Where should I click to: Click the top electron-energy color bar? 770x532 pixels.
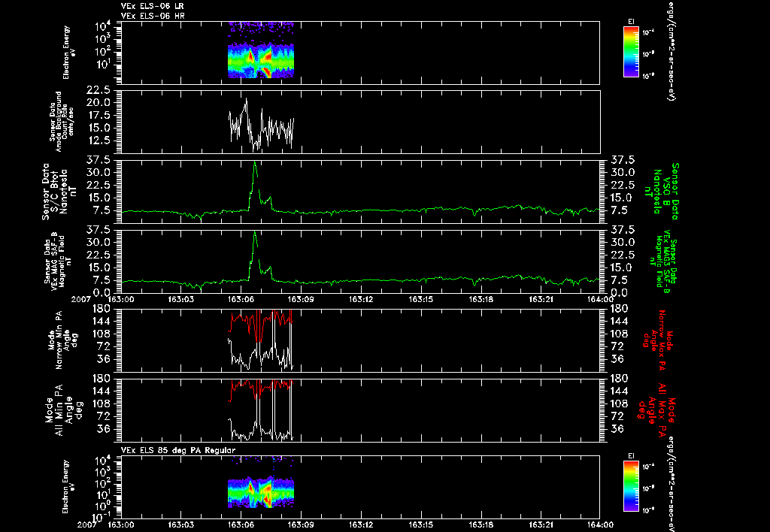(631, 52)
